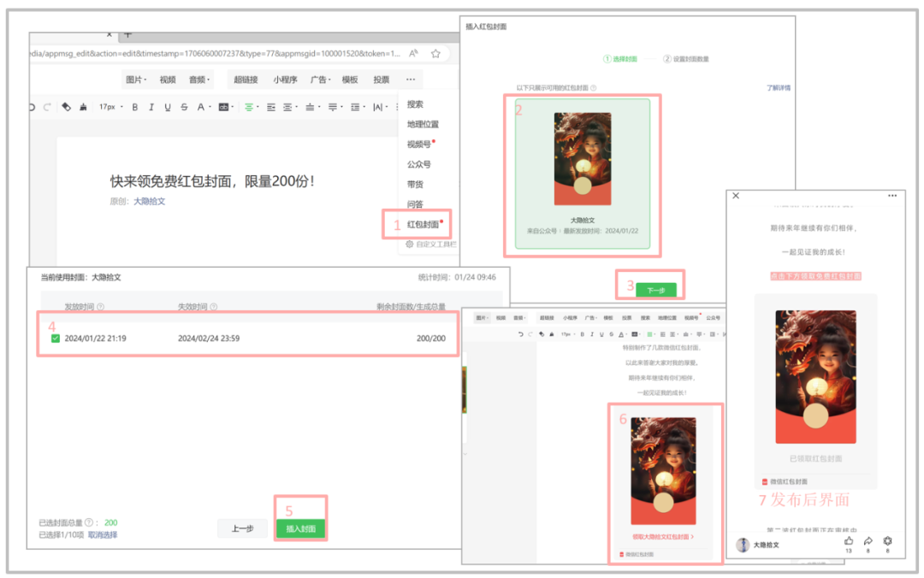Click the article title 快来领免费红包封面
Viewport: 924px width, 578px height.
[x=212, y=181]
